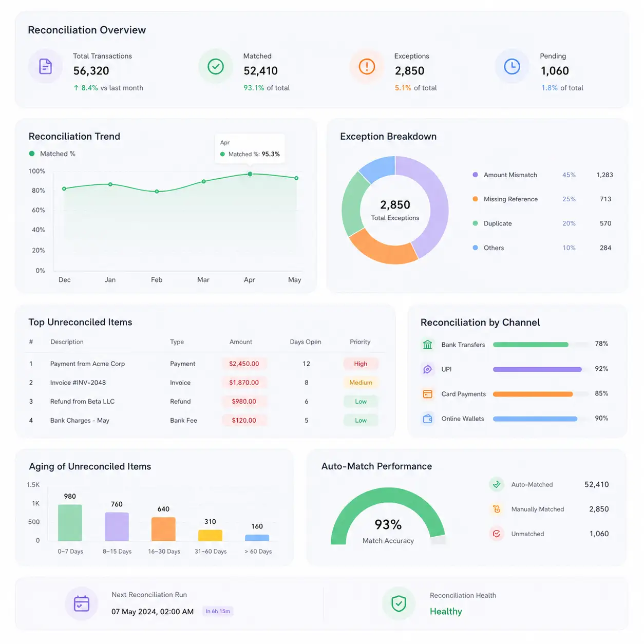Viewport: 644px width, 644px height.
Task: Click the > 60 Days blue bar
Action: point(257,538)
